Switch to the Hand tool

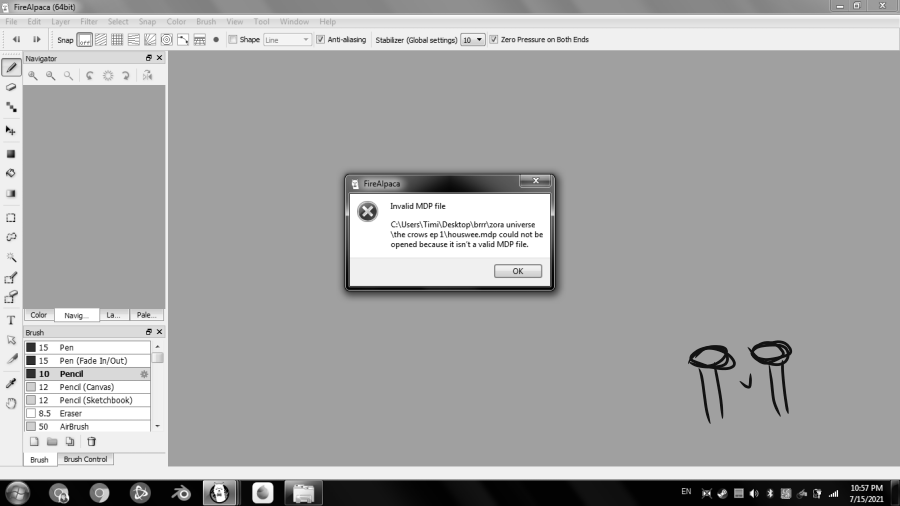11,403
